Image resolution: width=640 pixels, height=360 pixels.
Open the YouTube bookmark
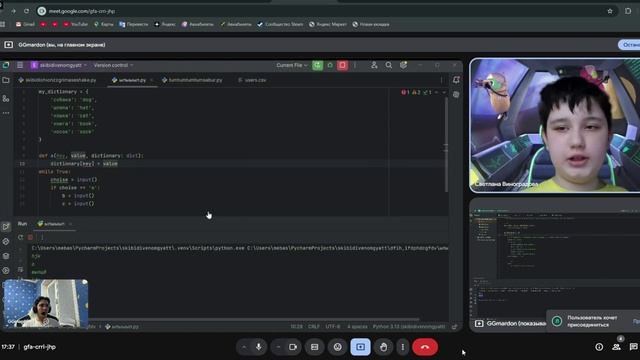[x=76, y=24]
